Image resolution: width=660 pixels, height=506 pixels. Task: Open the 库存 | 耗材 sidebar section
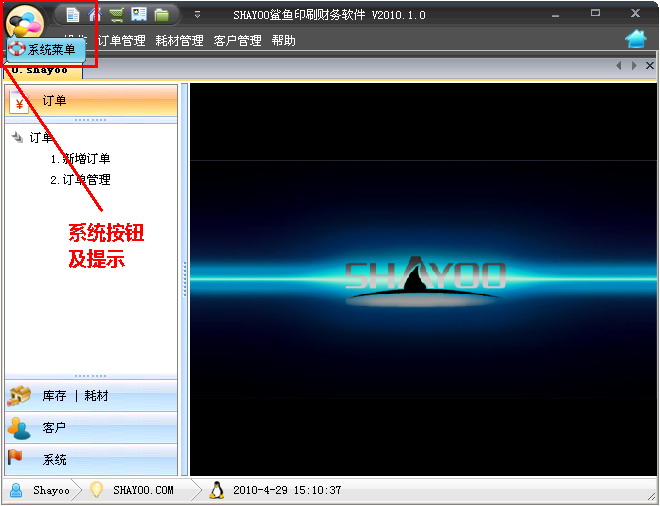click(x=91, y=396)
